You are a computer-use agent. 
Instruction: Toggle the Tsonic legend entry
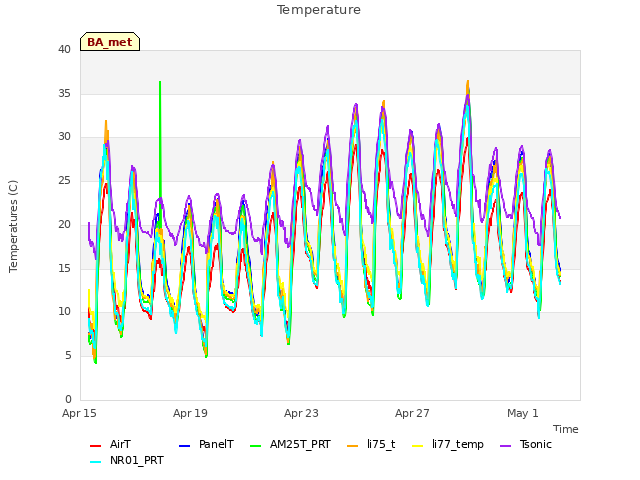click(526, 444)
